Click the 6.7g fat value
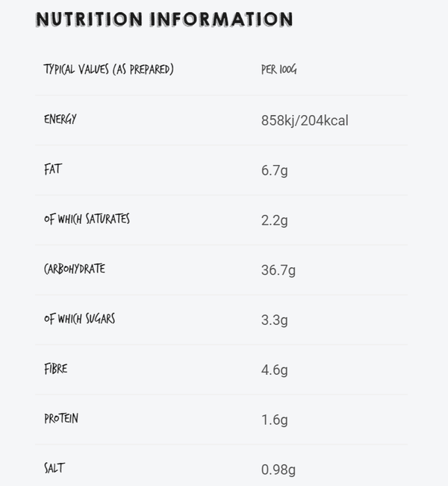This screenshot has height=486, width=448. coord(274,170)
